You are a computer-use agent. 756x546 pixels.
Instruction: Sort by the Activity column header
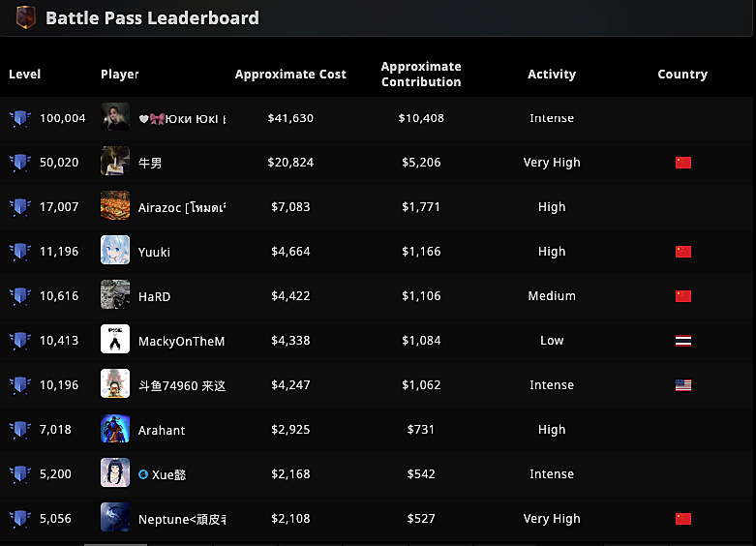tap(552, 75)
